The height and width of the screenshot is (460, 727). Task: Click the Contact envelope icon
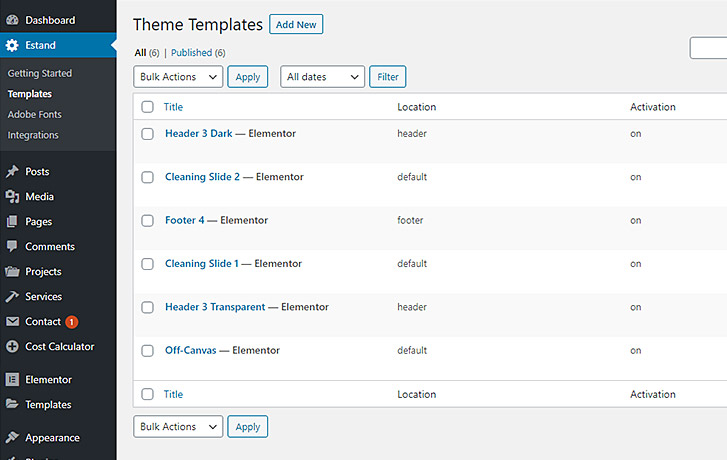pyautogui.click(x=13, y=321)
